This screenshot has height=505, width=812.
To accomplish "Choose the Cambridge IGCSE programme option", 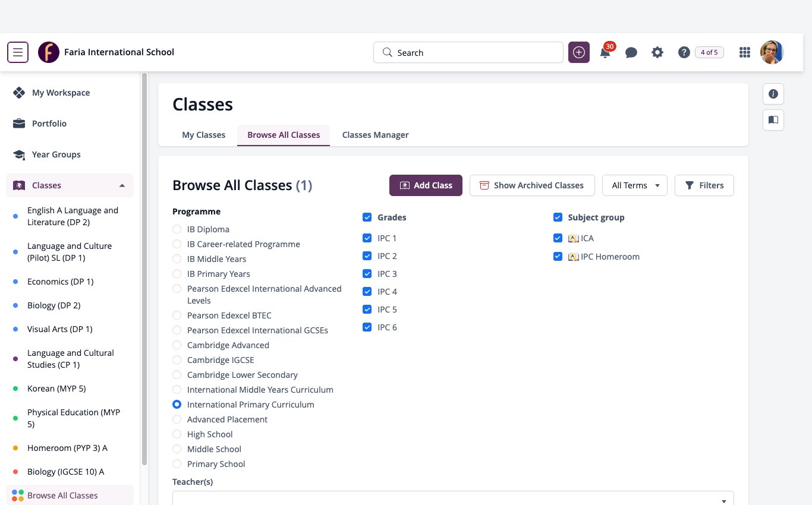I will [177, 360].
